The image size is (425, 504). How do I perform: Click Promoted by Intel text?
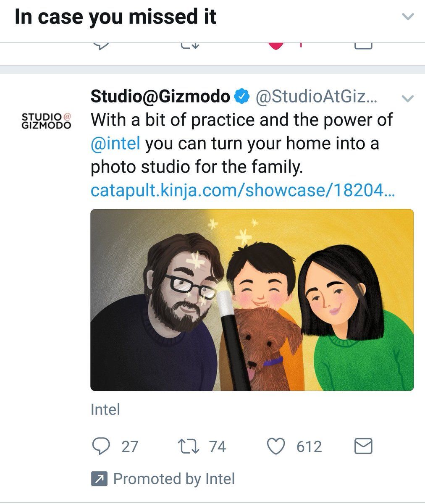click(174, 479)
